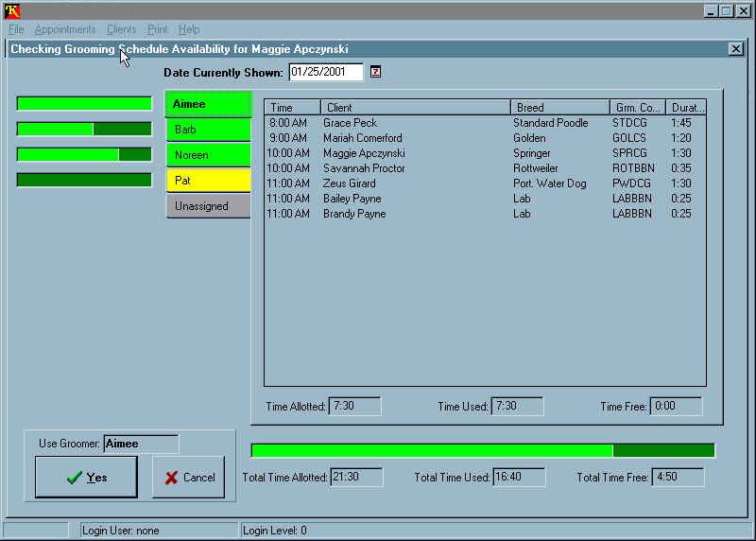The height and width of the screenshot is (541, 756).
Task: Click the Standard Poodle breed cell
Action: 551,123
